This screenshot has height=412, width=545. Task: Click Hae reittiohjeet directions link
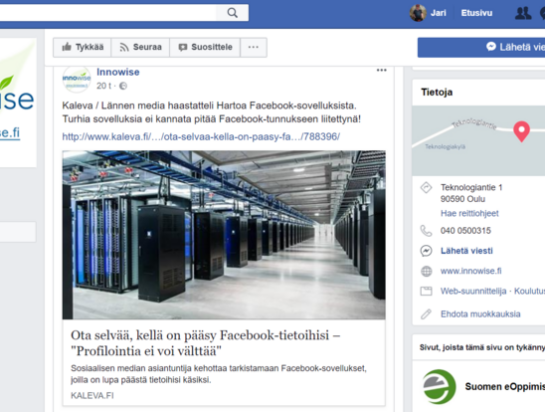[x=469, y=213]
